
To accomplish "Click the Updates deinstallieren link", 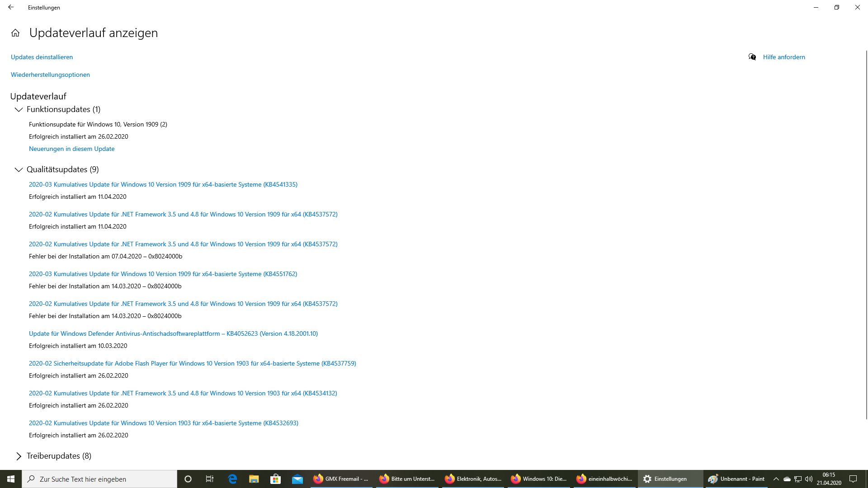I will (x=42, y=57).
